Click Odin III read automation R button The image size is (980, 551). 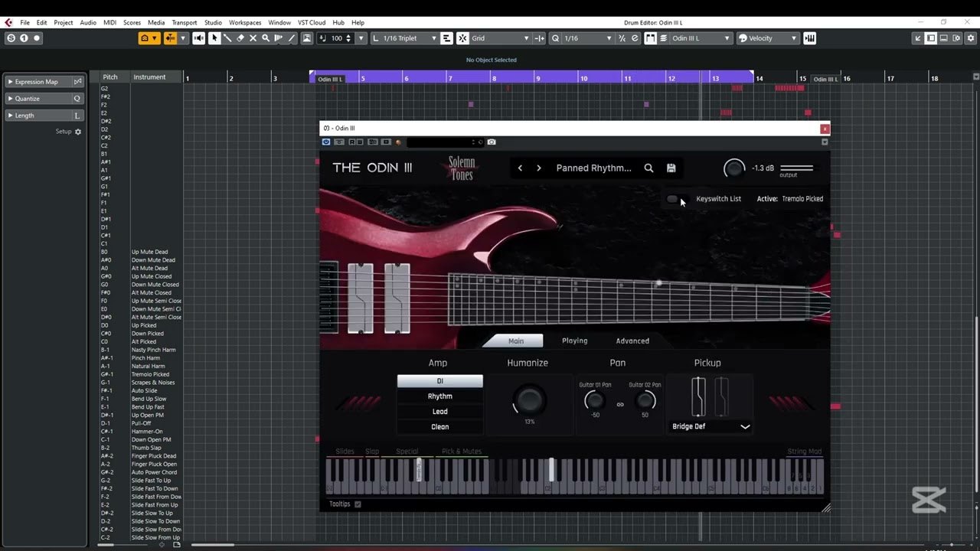(x=351, y=142)
